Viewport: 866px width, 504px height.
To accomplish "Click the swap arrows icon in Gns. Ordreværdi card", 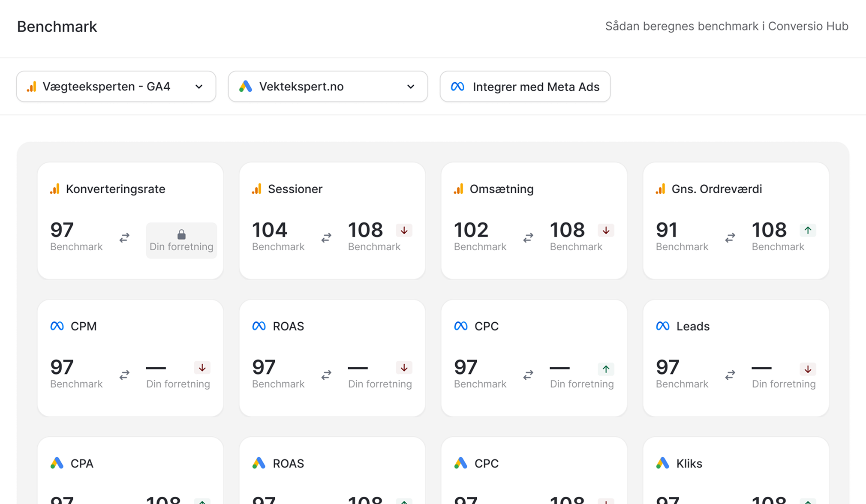I will pyautogui.click(x=730, y=237).
